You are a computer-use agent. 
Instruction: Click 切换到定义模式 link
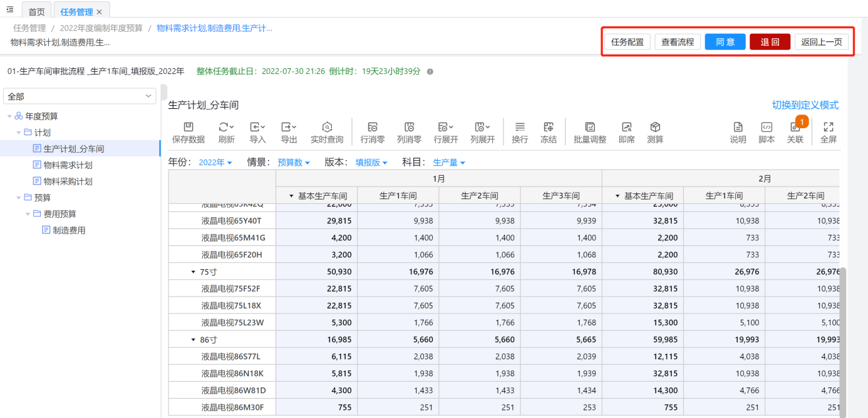[805, 105]
